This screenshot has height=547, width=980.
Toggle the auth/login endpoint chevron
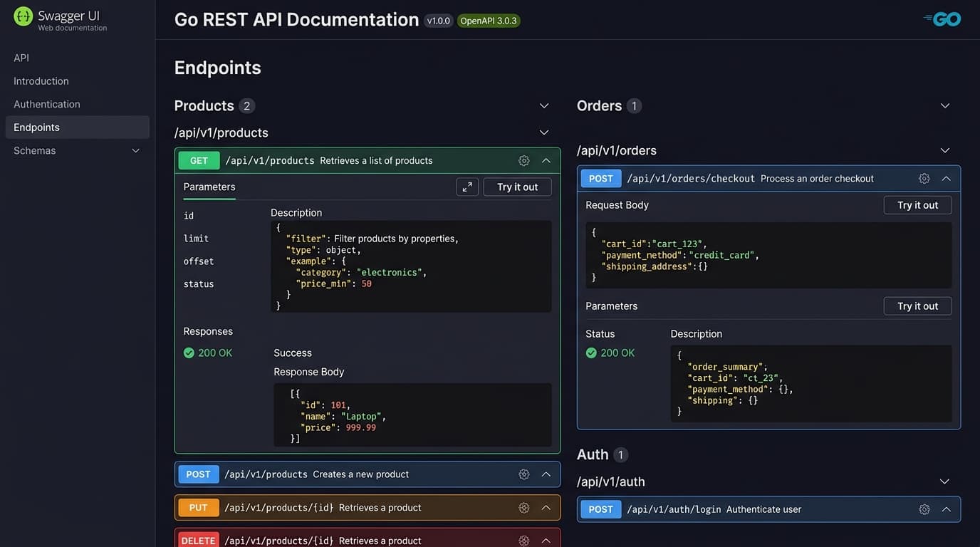tap(947, 509)
